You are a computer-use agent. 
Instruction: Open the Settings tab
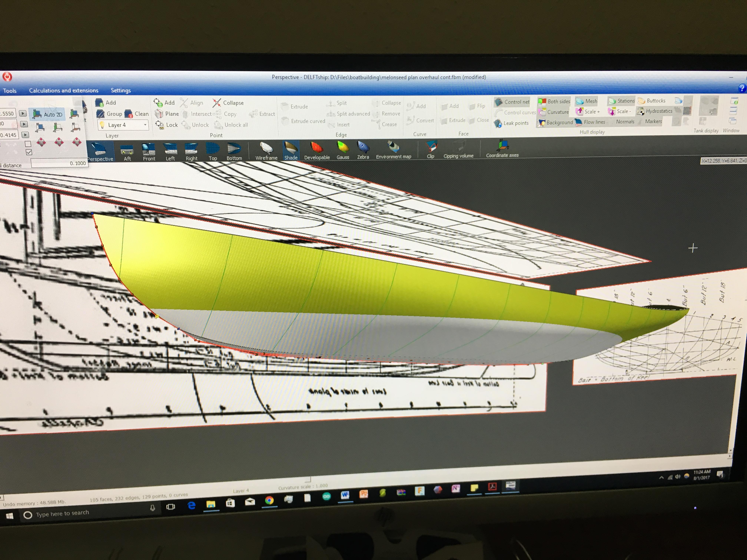tap(121, 91)
